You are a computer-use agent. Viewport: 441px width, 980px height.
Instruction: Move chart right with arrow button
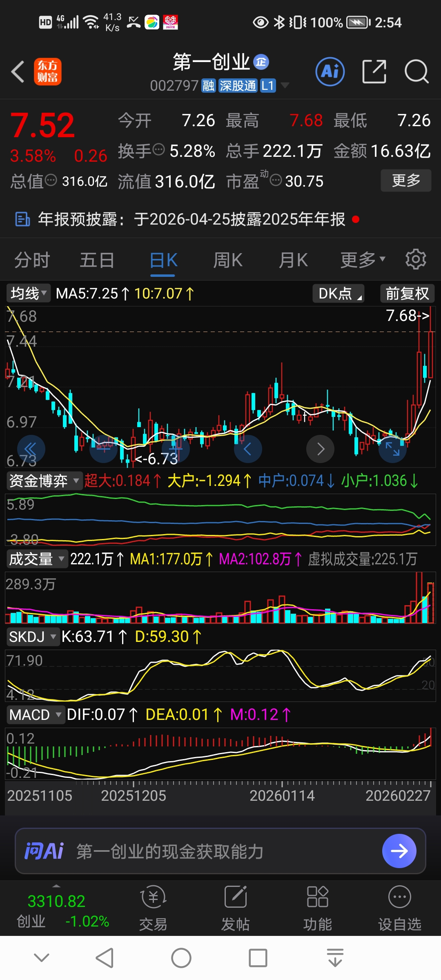(321, 449)
